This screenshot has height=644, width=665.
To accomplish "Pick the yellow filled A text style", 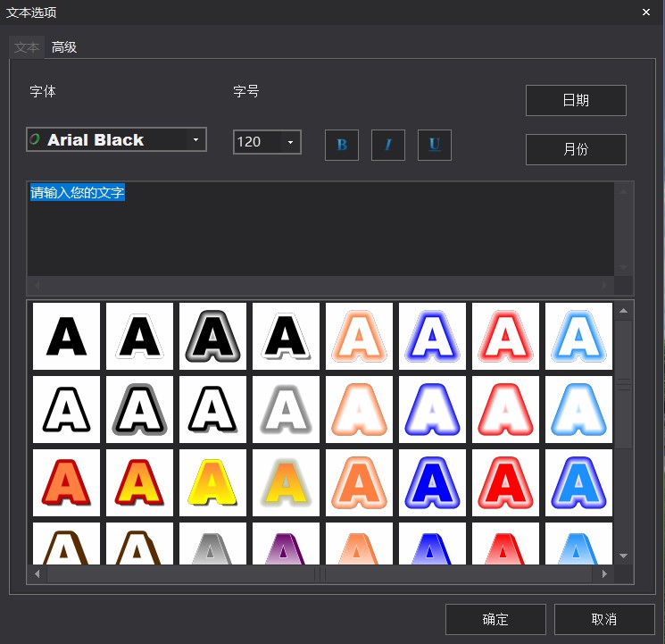I will (212, 482).
